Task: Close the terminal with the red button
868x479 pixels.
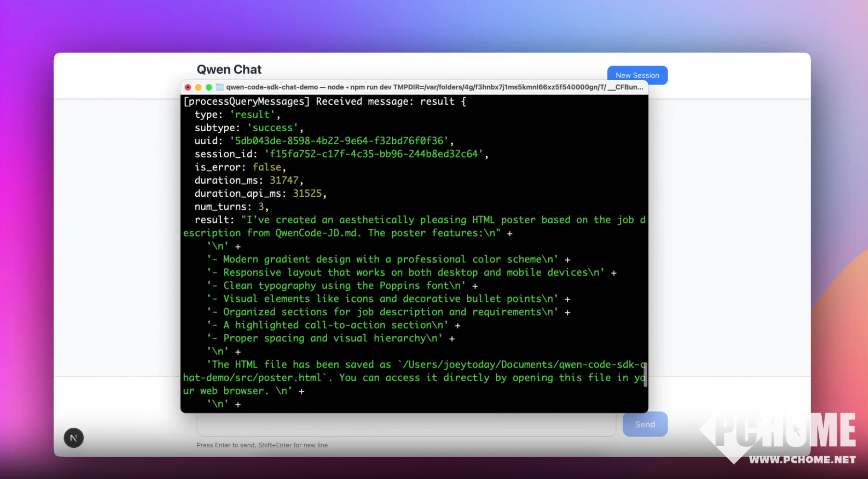Action: point(188,87)
